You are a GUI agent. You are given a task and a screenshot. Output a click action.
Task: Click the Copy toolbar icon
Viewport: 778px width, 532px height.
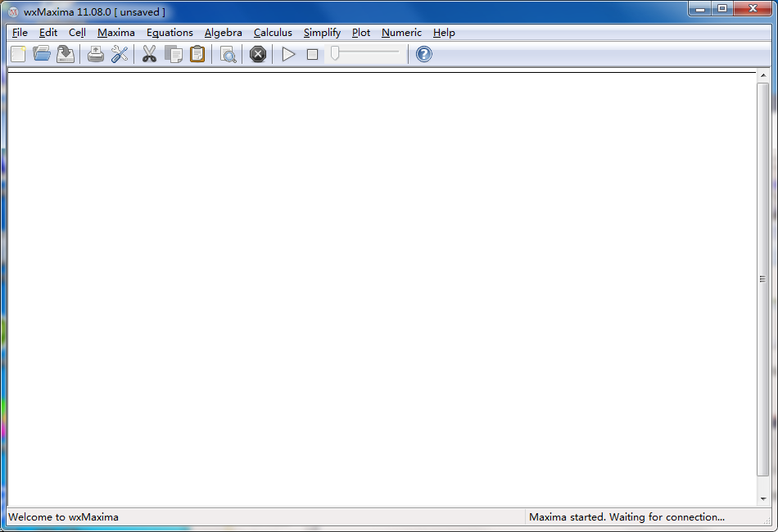[x=174, y=55]
